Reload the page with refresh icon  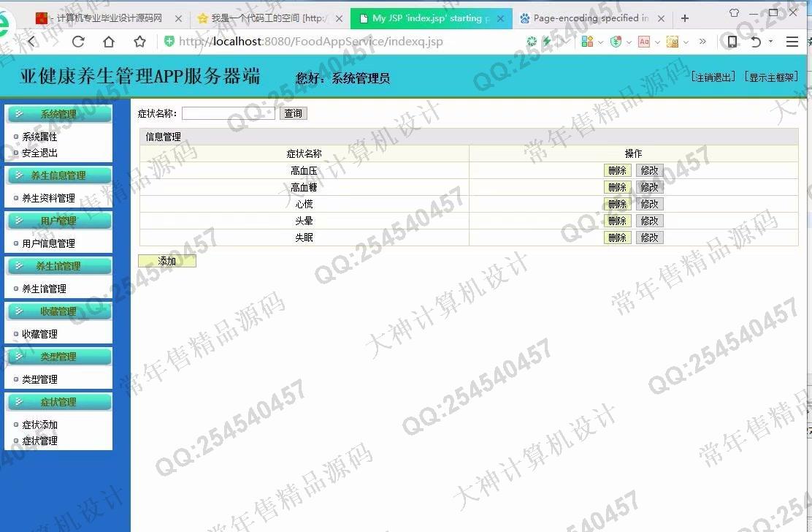pos(78,42)
